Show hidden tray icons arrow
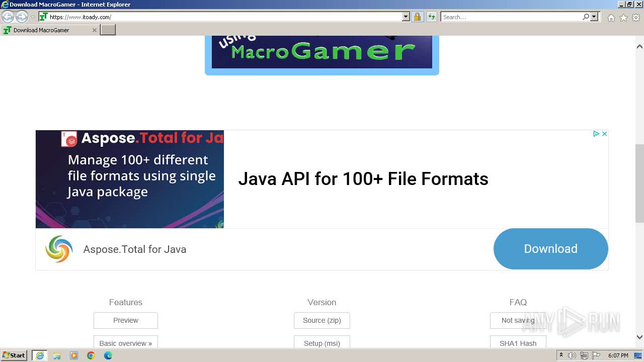Screen dimensions: 644x362 pos(561,355)
